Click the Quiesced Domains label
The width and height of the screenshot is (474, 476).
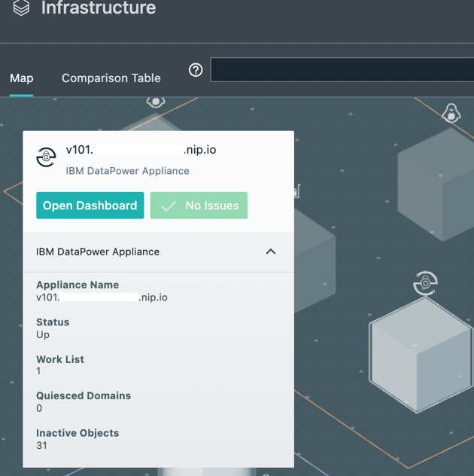[x=84, y=396]
